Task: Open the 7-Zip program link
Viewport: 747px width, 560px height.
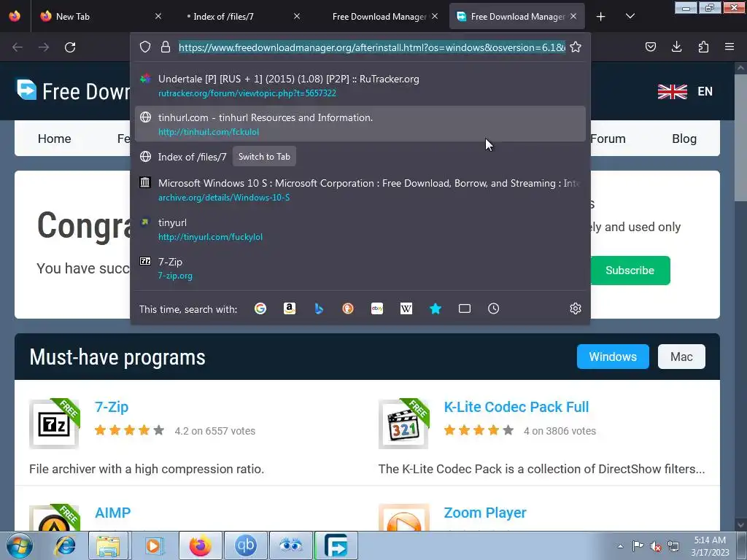Action: (112, 407)
